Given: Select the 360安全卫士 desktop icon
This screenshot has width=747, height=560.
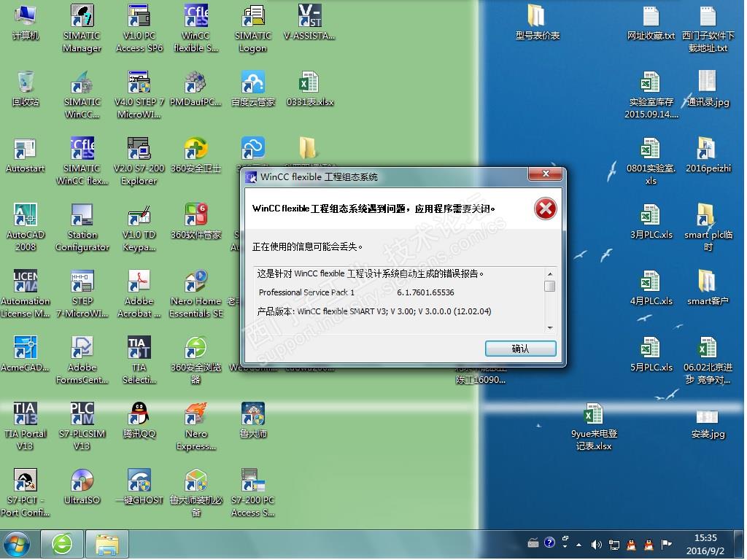Looking at the screenshot, I should point(196,155).
